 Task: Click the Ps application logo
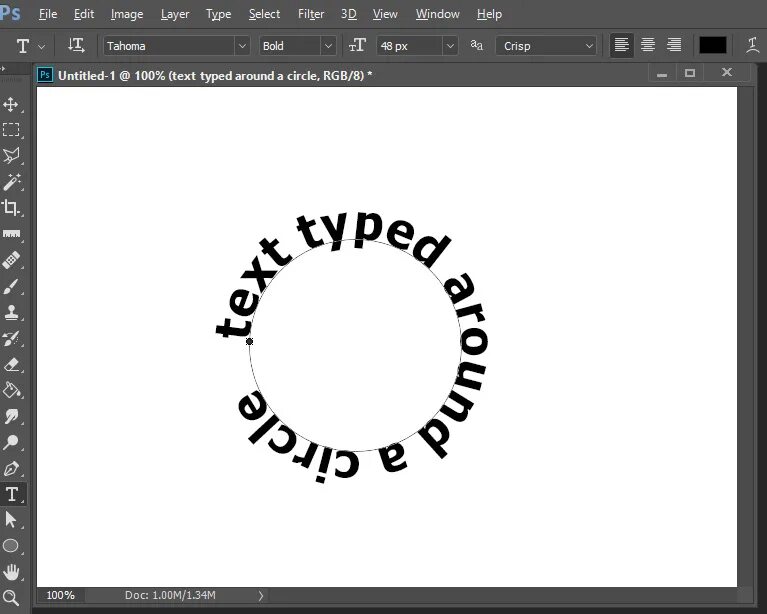point(10,12)
